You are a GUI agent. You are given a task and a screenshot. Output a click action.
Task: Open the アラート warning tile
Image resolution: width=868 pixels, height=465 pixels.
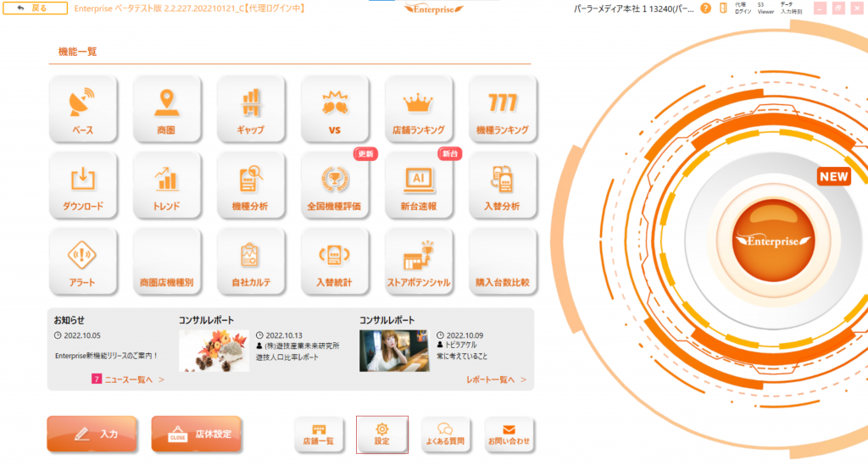[83, 262]
